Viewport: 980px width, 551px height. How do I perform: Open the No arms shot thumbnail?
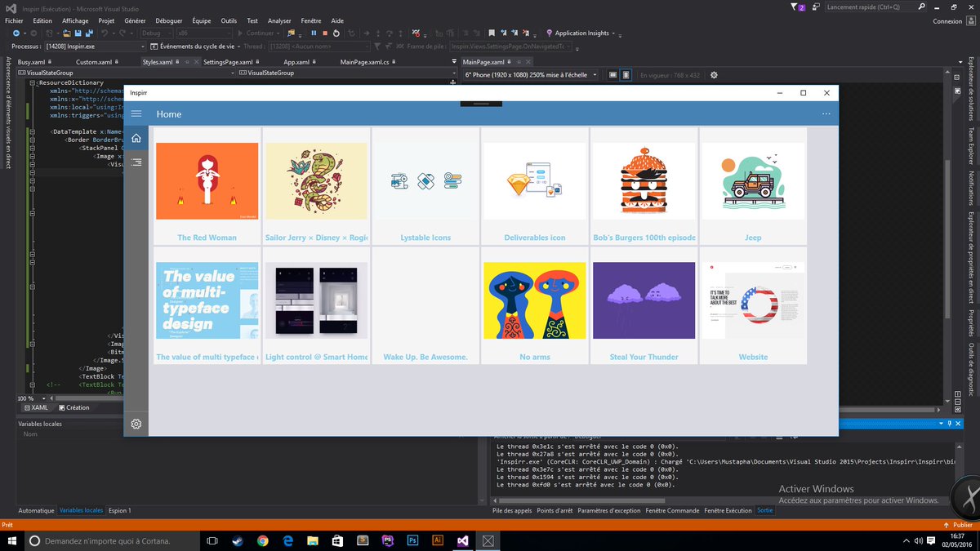(x=535, y=300)
